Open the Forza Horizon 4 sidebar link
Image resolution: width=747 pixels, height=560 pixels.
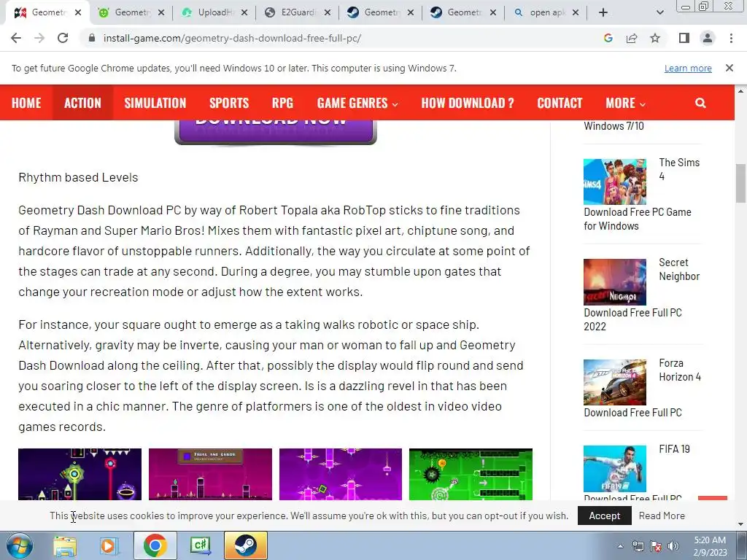click(680, 370)
